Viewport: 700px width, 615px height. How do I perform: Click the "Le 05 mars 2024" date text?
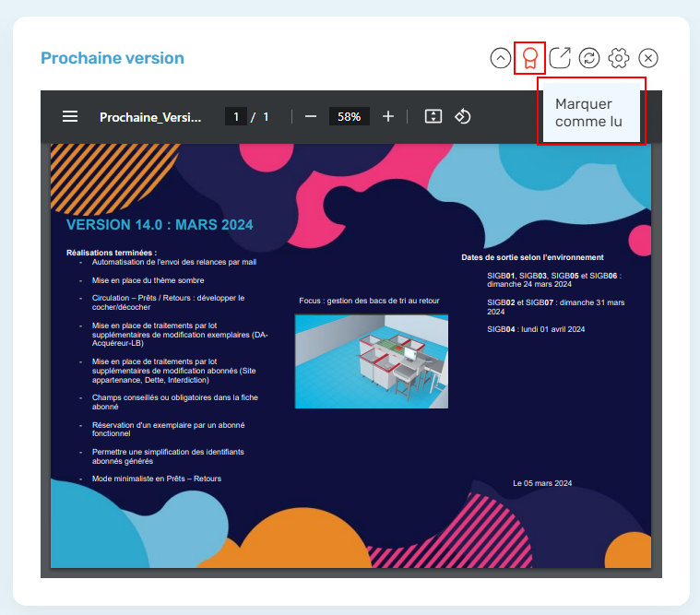point(542,483)
